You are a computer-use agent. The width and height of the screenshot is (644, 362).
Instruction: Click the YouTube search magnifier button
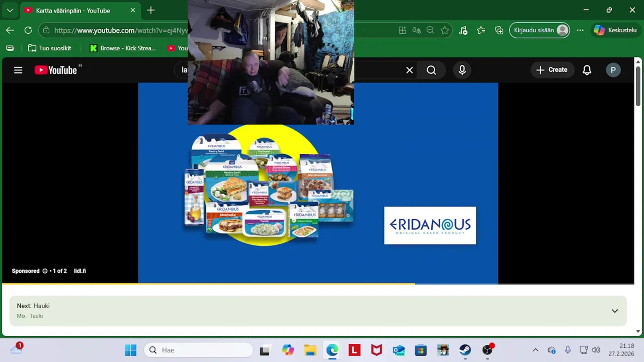(432, 70)
